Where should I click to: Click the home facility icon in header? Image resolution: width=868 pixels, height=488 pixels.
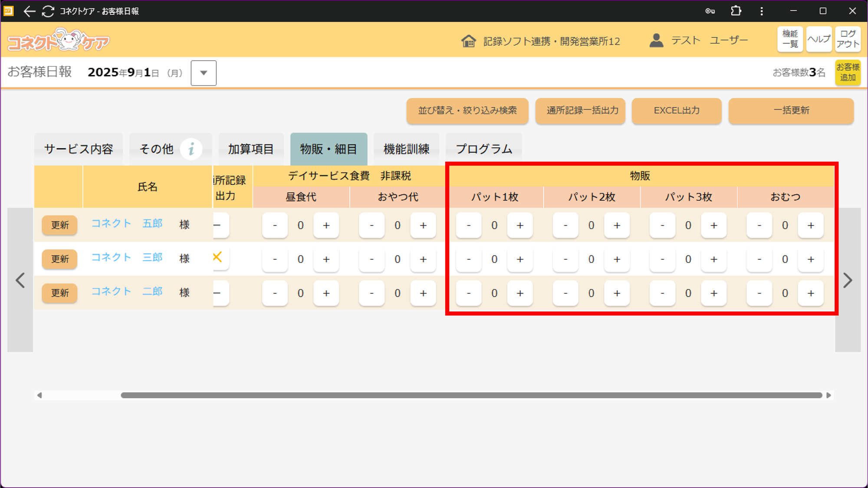click(468, 41)
